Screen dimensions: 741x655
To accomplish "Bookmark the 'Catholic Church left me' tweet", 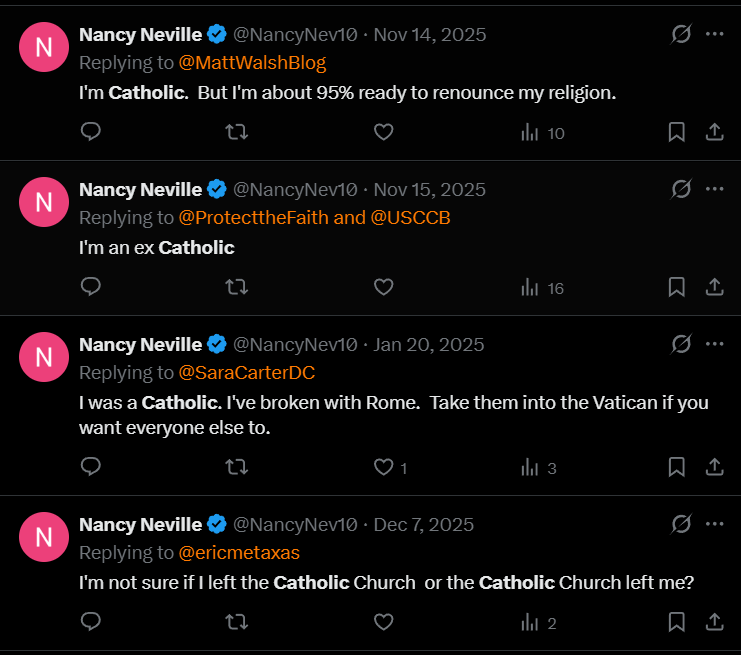I will click(x=676, y=622).
